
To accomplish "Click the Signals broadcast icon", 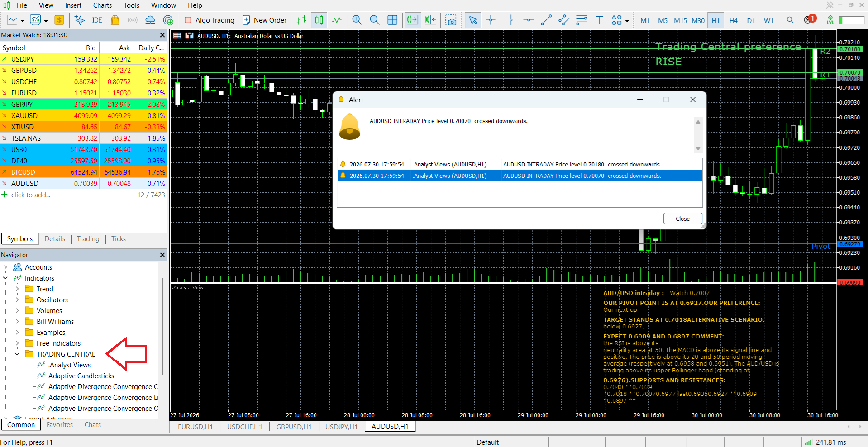I will pos(133,20).
